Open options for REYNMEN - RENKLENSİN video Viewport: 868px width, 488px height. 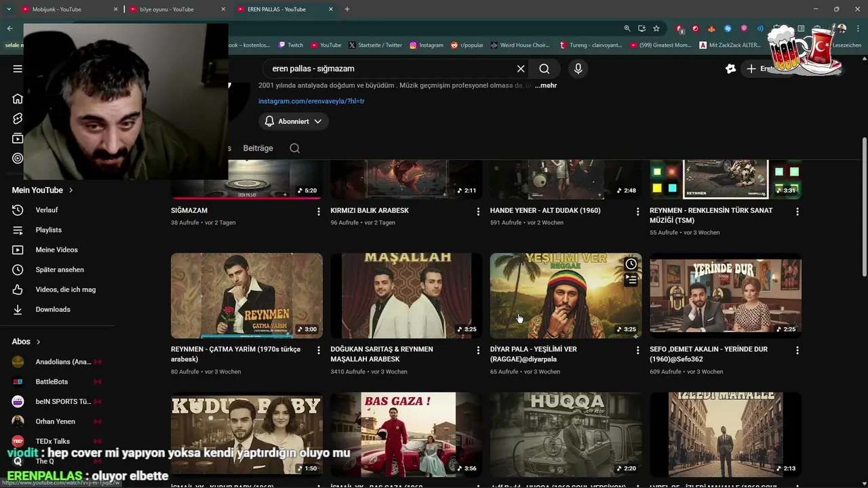coord(797,211)
